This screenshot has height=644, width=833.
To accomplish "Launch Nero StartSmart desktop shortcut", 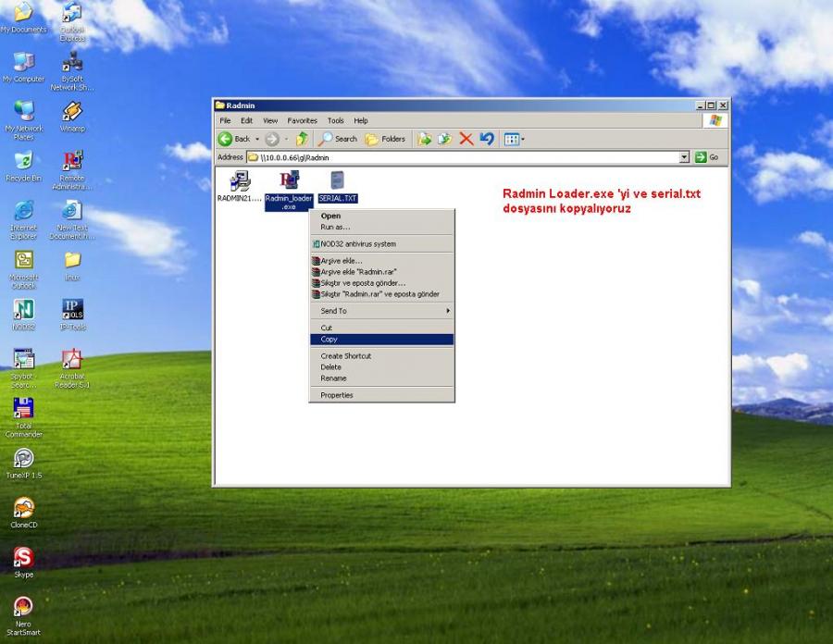I will (23, 616).
